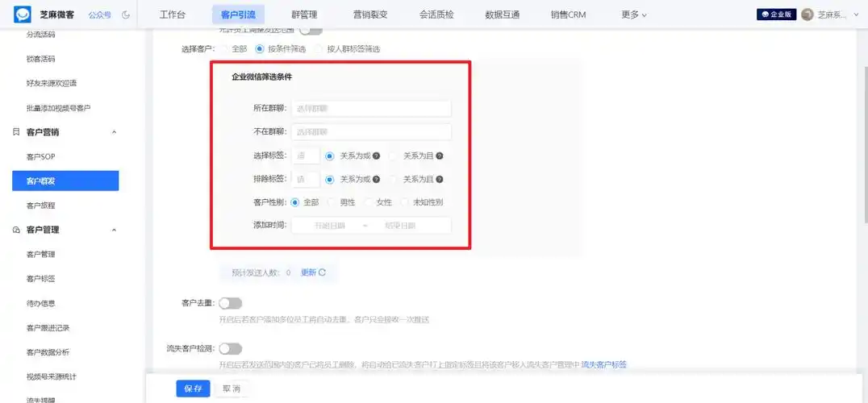The width and height of the screenshot is (868, 403).
Task: Toggle the dark mode moon icon
Action: [x=126, y=15]
